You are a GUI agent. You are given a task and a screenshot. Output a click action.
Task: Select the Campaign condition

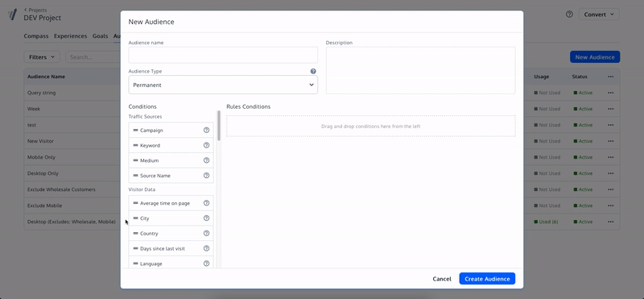pos(171,130)
